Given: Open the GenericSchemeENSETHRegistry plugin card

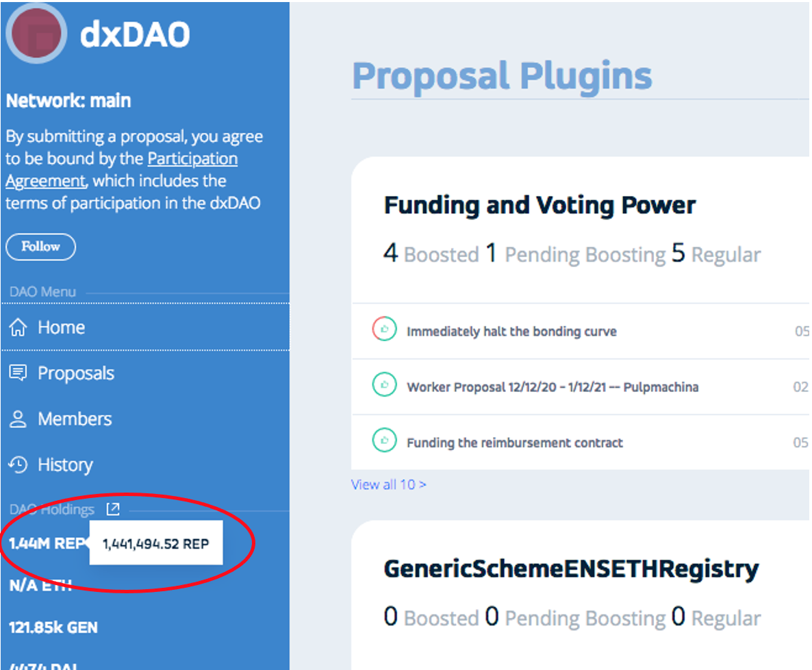Looking at the screenshot, I should [x=571, y=569].
